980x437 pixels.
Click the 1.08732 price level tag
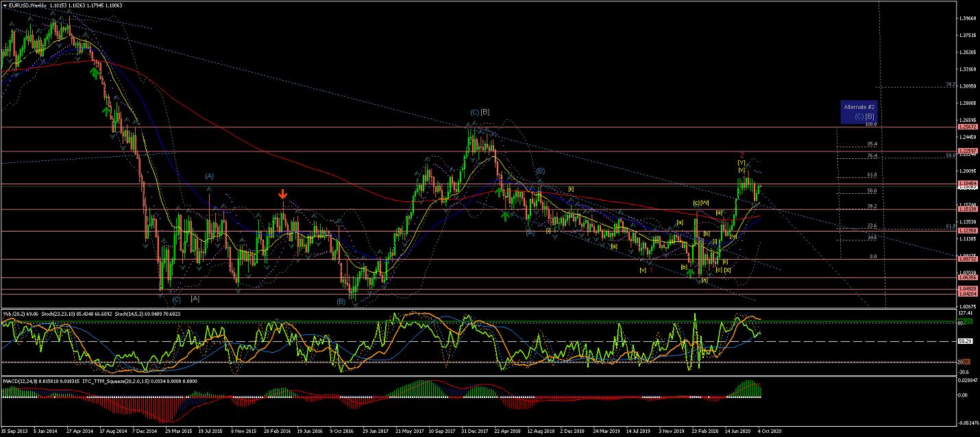967,260
